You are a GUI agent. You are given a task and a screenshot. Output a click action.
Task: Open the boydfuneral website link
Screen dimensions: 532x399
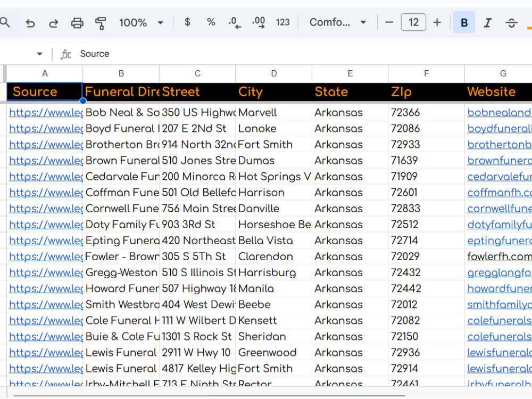(x=499, y=129)
